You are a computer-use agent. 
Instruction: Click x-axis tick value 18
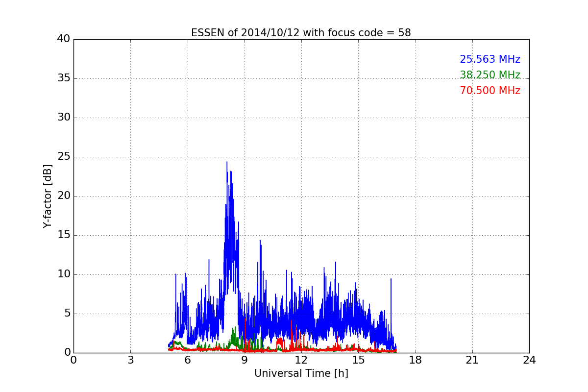tap(416, 360)
